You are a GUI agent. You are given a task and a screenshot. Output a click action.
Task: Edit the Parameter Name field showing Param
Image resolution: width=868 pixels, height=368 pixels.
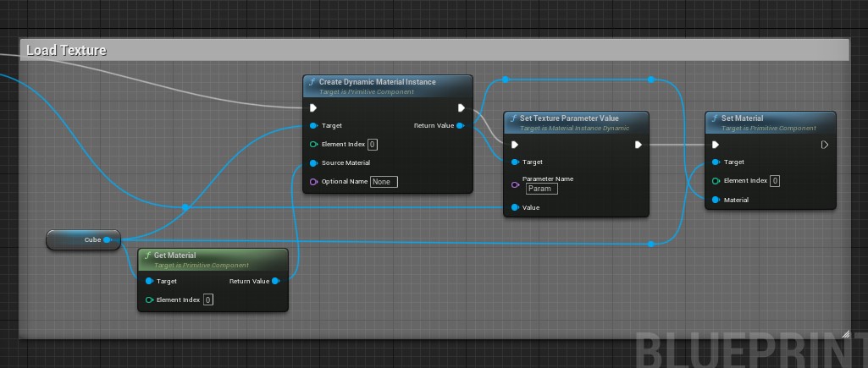tap(541, 189)
